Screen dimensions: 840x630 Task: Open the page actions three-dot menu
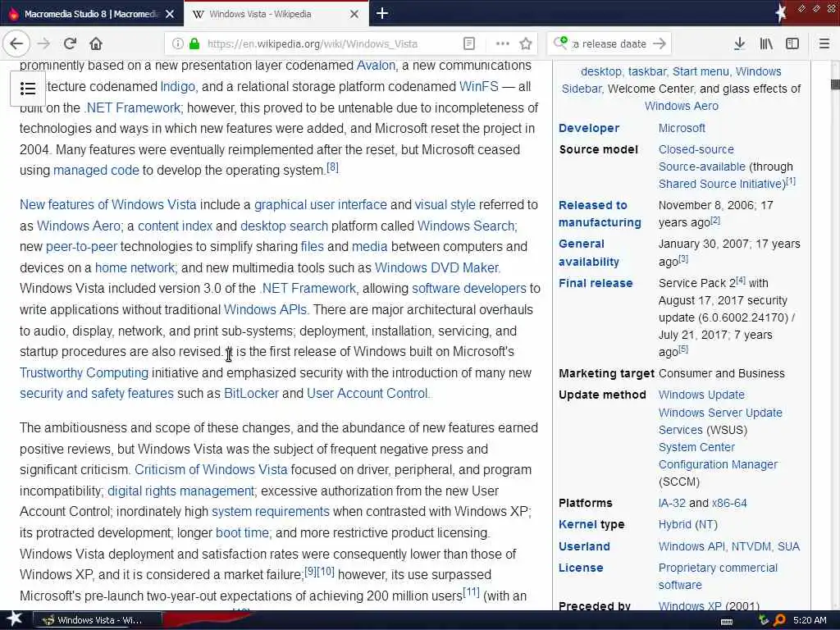(x=503, y=44)
